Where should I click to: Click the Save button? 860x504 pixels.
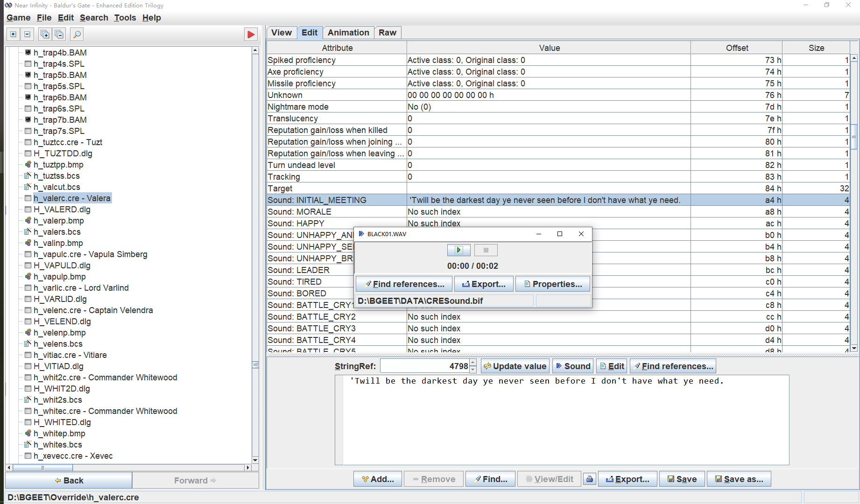[682, 479]
